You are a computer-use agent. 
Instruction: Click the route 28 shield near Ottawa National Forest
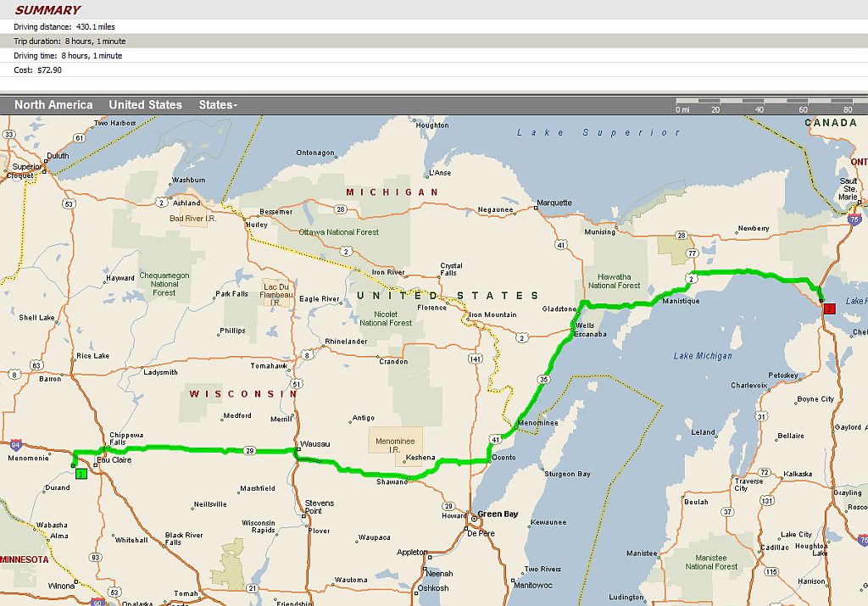pos(341,209)
